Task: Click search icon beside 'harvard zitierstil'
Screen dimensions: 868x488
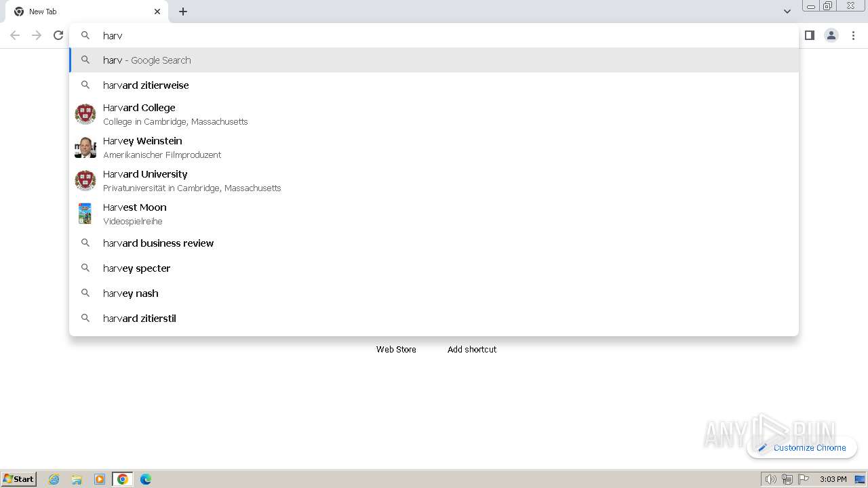Action: point(85,318)
